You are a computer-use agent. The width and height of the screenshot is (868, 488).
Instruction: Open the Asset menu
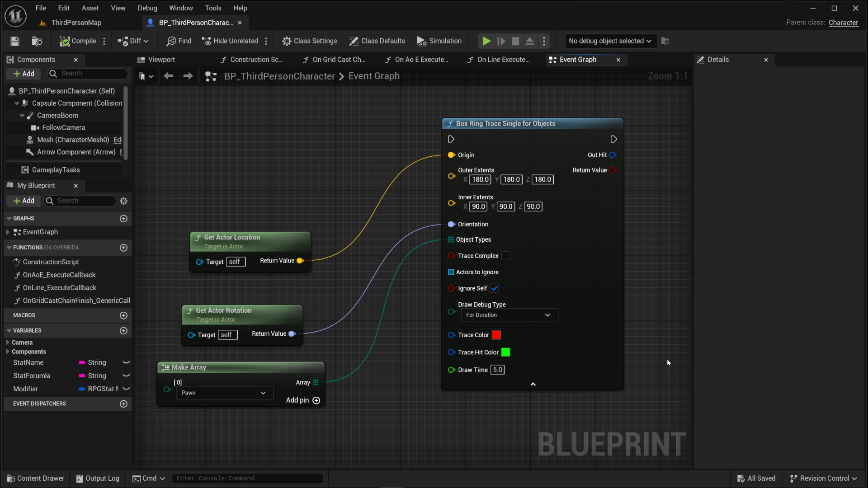(90, 8)
